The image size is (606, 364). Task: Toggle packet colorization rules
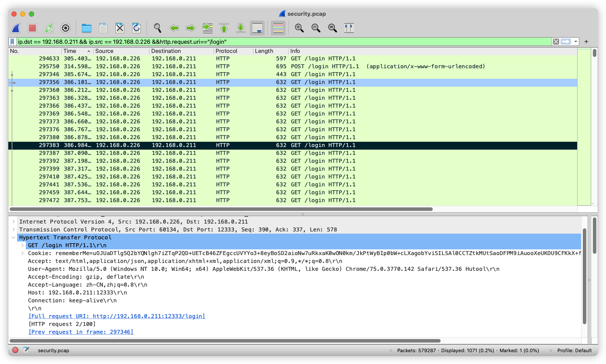pyautogui.click(x=278, y=28)
